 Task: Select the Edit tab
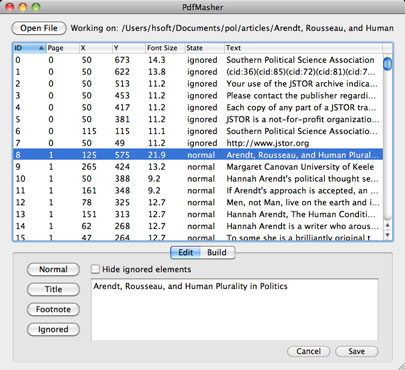tap(186, 252)
